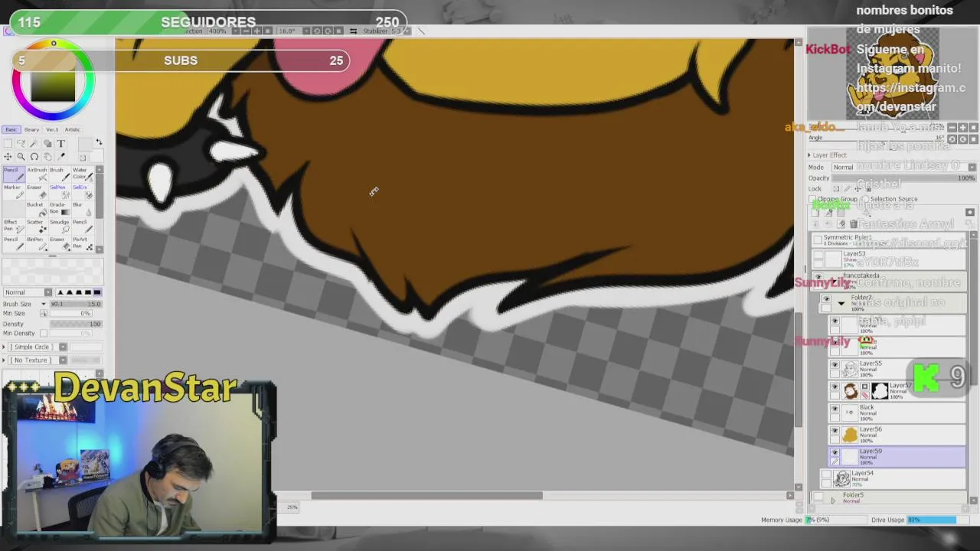Hide the selected Layer59 layer

[x=835, y=452]
